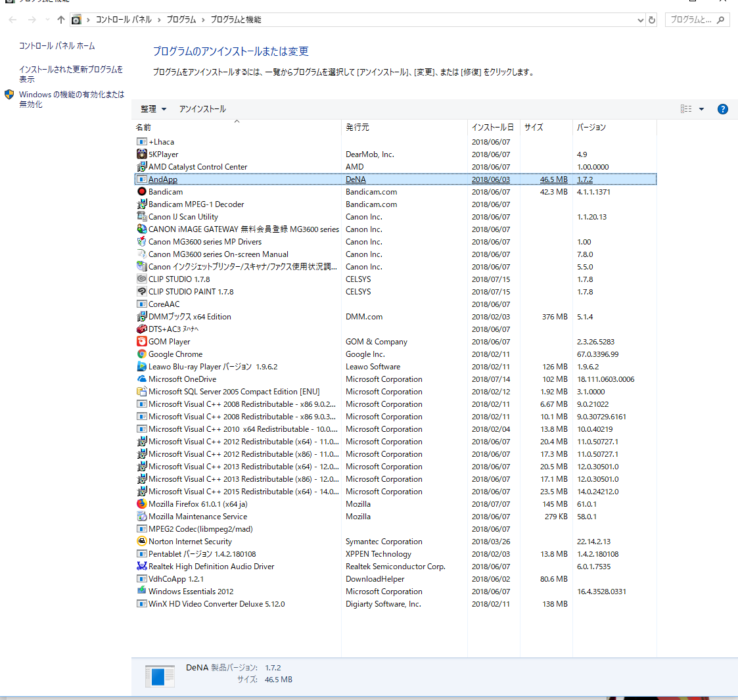Open コントロール パネル ホーム link
Screen dimensions: 738x700
[x=57, y=46]
